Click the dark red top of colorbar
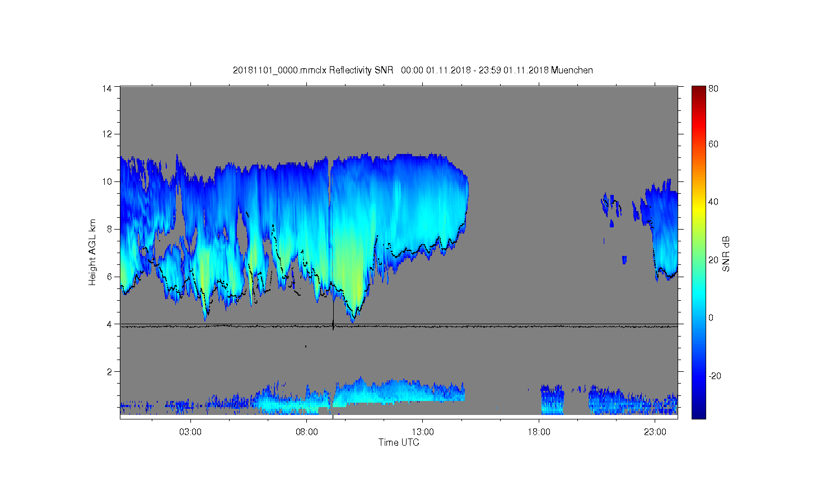The image size is (840, 504). coord(698,91)
